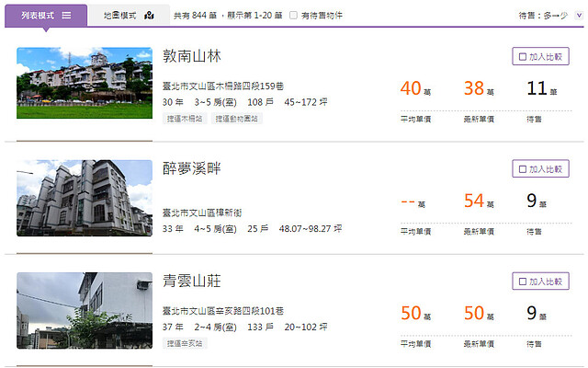Screen dimensions: 588x368
Task: Click address 臺北市文山區辛亥路四段101巷
Action: click(223, 311)
